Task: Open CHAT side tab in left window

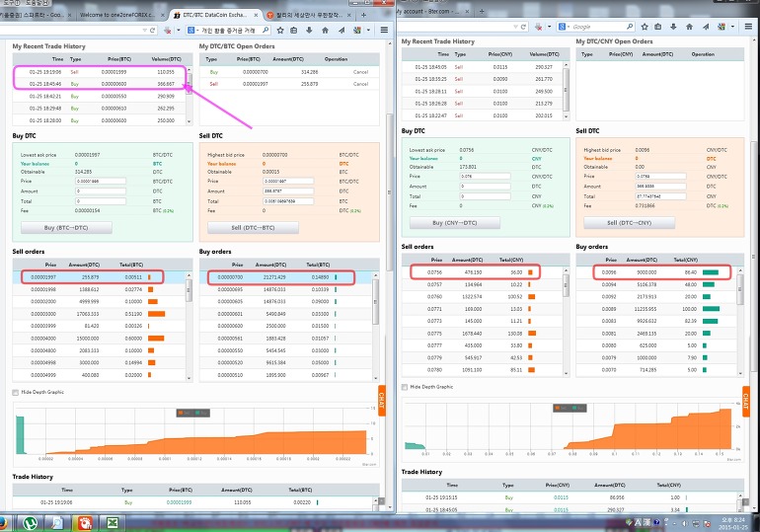Action: click(x=382, y=400)
